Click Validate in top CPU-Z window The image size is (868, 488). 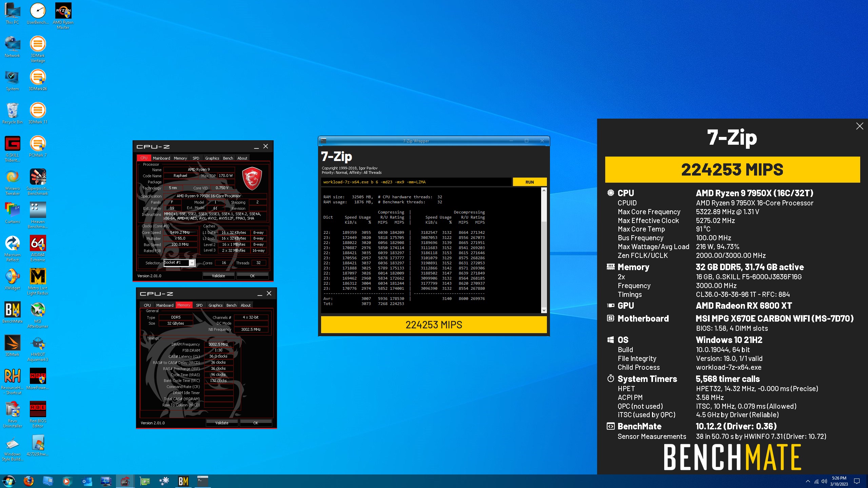(x=218, y=276)
